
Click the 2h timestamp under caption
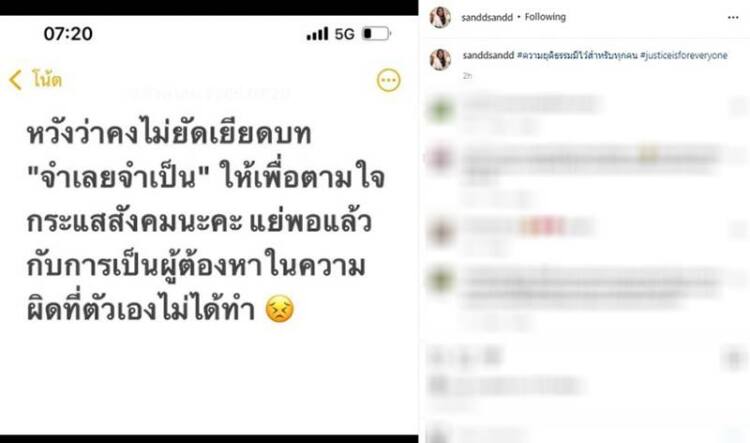(467, 76)
